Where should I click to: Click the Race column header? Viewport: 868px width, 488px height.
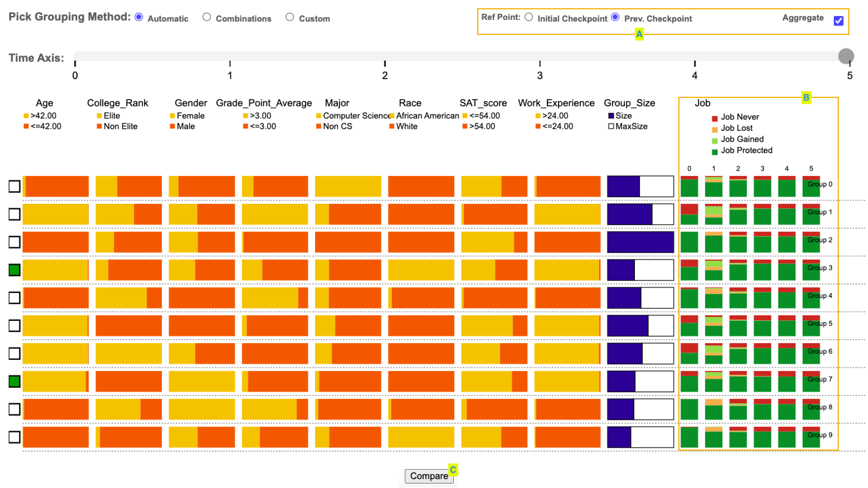click(x=410, y=103)
